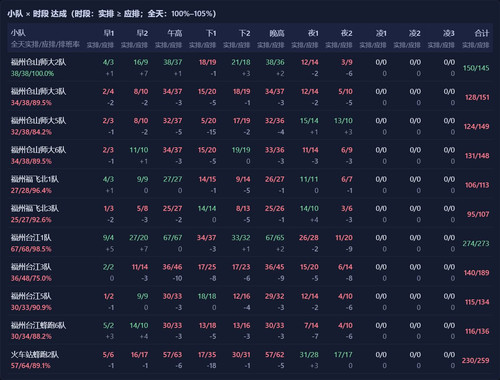Screen dimensions: 500x380
Task: Select the 晚高 column header
Action: tap(277, 33)
